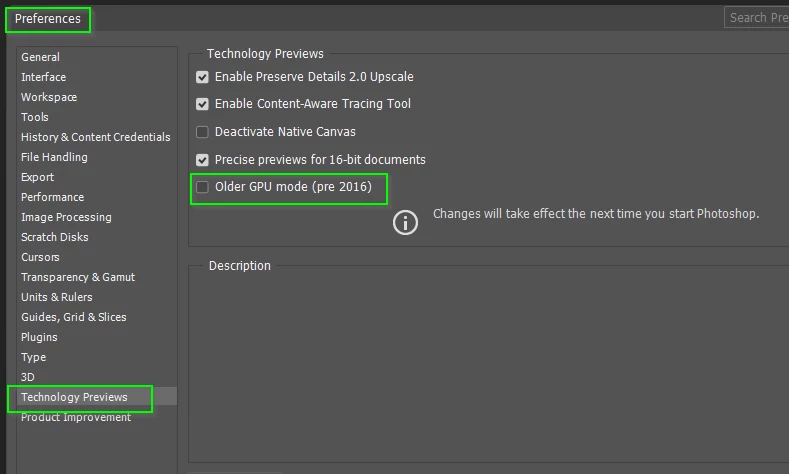This screenshot has width=789, height=474.
Task: Check Deactivate Native Canvas
Action: (x=202, y=132)
